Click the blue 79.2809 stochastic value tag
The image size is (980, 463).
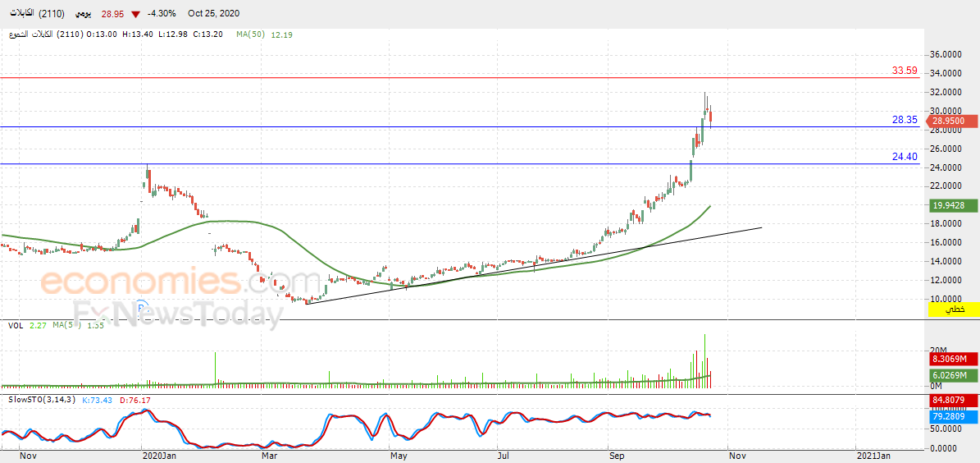coord(954,417)
